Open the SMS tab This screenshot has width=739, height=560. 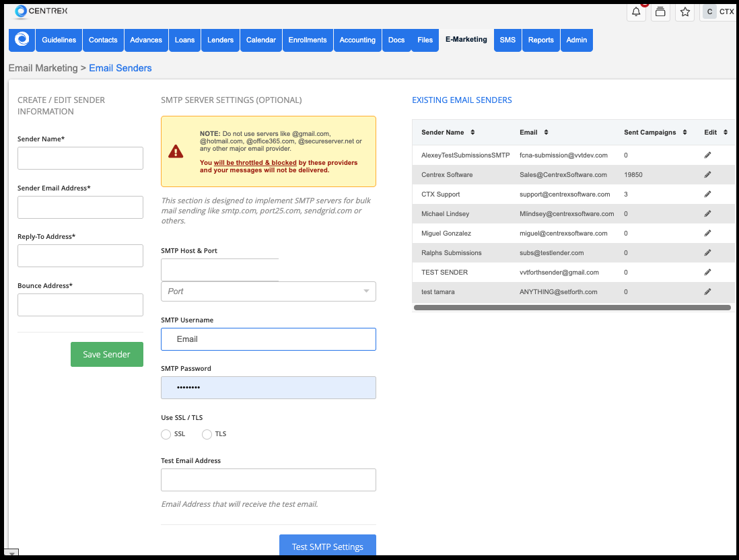[x=507, y=40]
